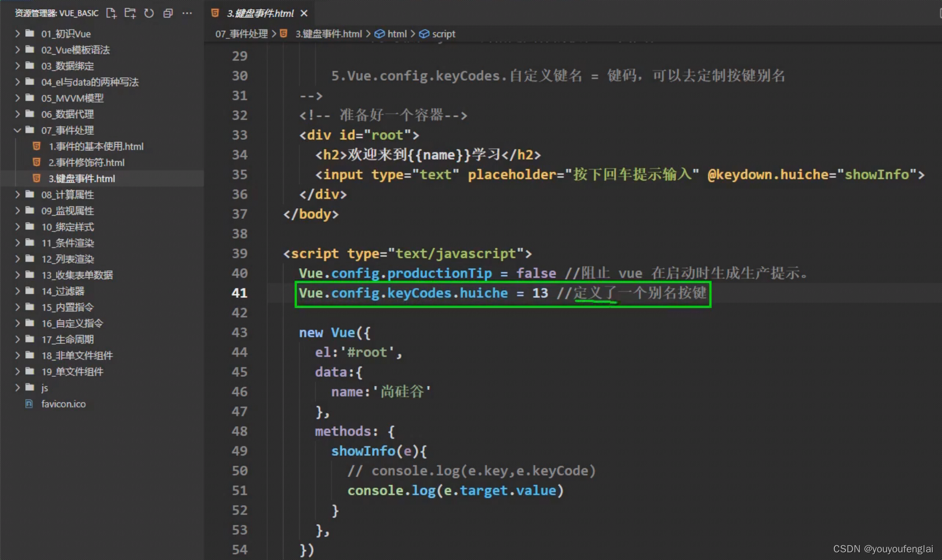Click the html symbol icon in breadcrumb
Viewport: 942px width, 560px height.
[379, 34]
